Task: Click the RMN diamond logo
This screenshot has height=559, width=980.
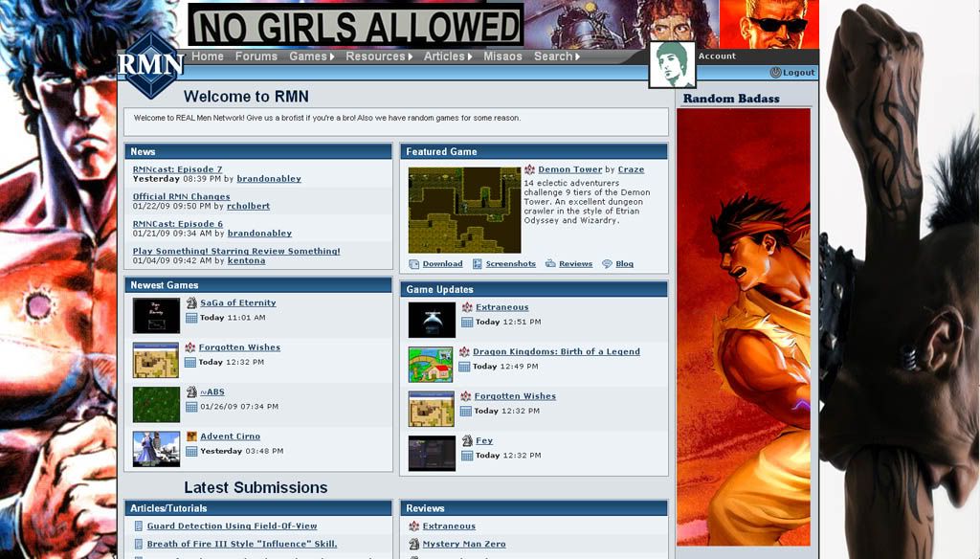Action: pyautogui.click(x=149, y=64)
